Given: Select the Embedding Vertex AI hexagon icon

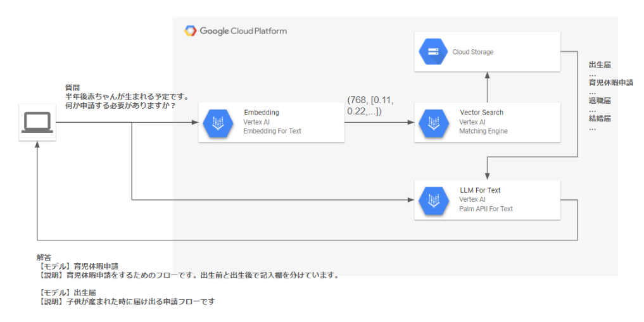Looking at the screenshot, I should coord(218,123).
